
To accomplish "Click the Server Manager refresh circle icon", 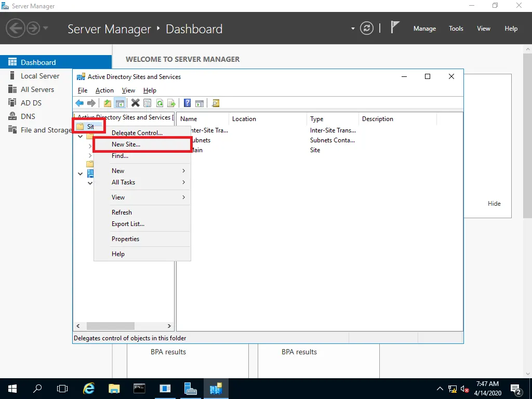I will tap(367, 28).
